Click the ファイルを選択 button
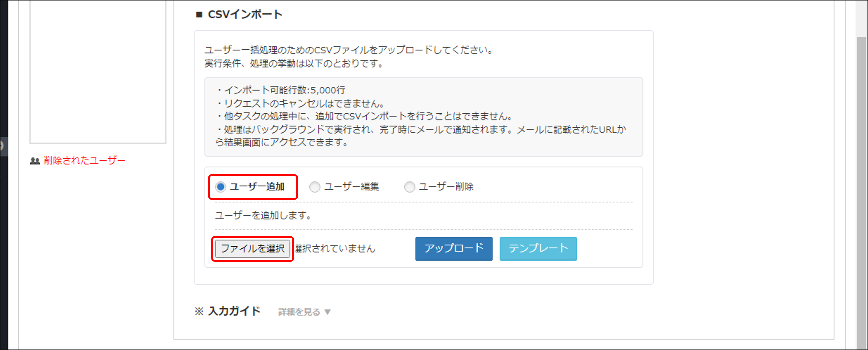This screenshot has width=868, height=350. click(x=252, y=249)
